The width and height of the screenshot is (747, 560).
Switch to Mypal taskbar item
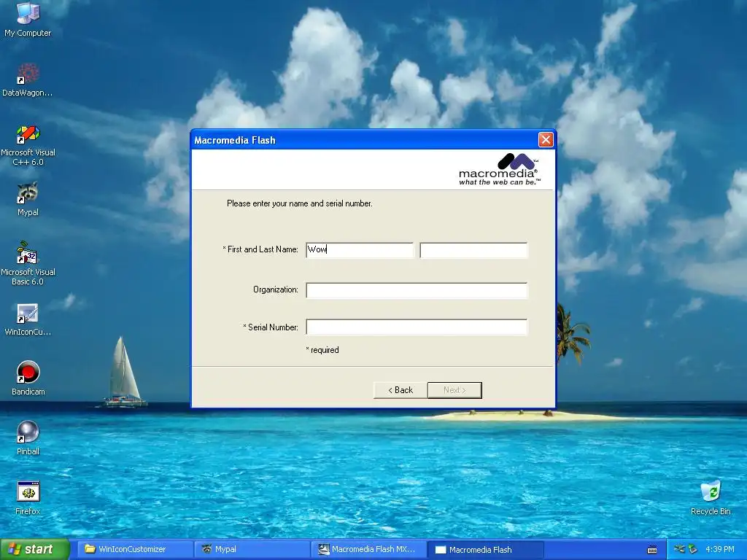pyautogui.click(x=252, y=549)
